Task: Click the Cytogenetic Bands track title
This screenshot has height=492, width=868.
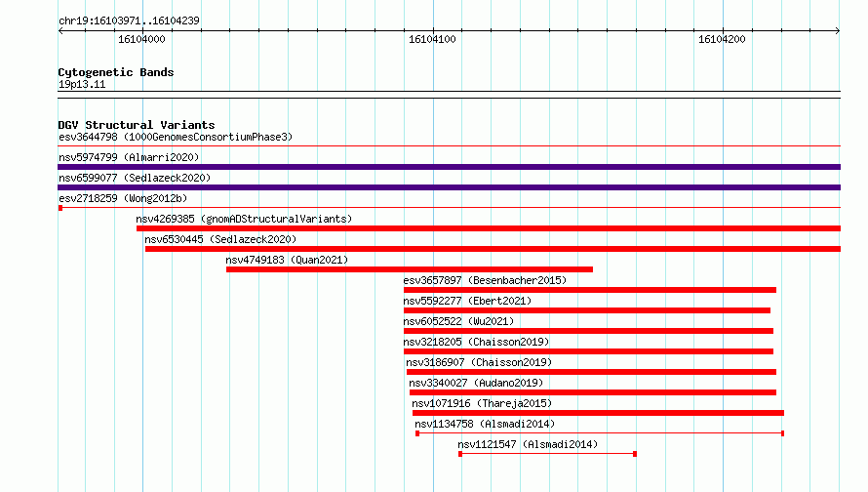Action: pyautogui.click(x=116, y=72)
